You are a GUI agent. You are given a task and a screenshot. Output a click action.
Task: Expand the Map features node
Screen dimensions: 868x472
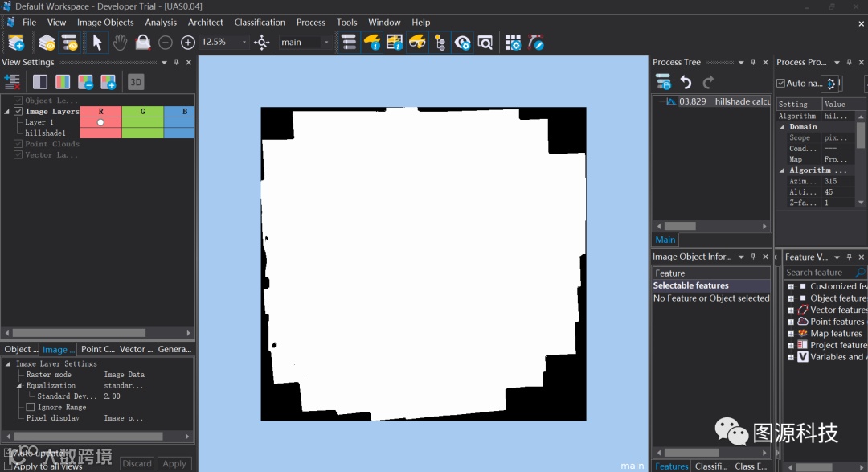tap(791, 334)
